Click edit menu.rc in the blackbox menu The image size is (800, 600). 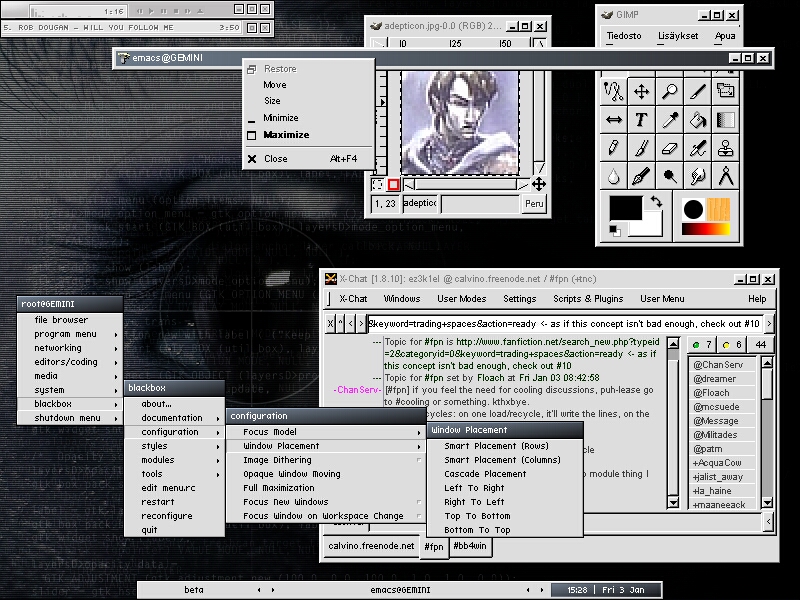[174, 488]
